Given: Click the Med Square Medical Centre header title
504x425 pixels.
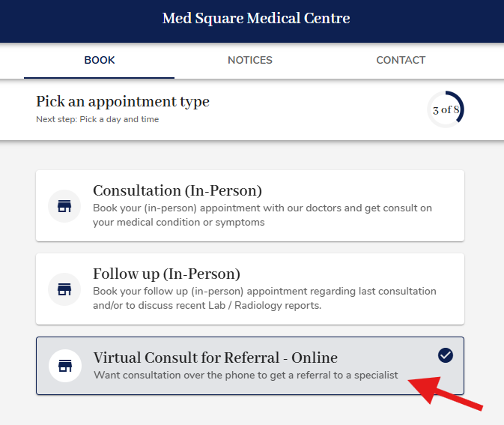Looking at the screenshot, I should 256,18.
